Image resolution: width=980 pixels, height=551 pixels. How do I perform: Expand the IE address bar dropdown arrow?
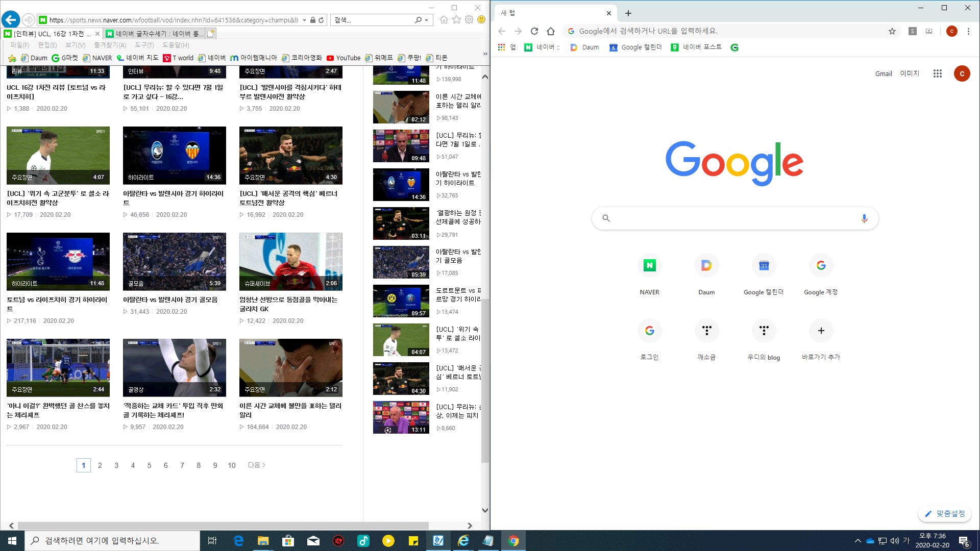click(304, 20)
